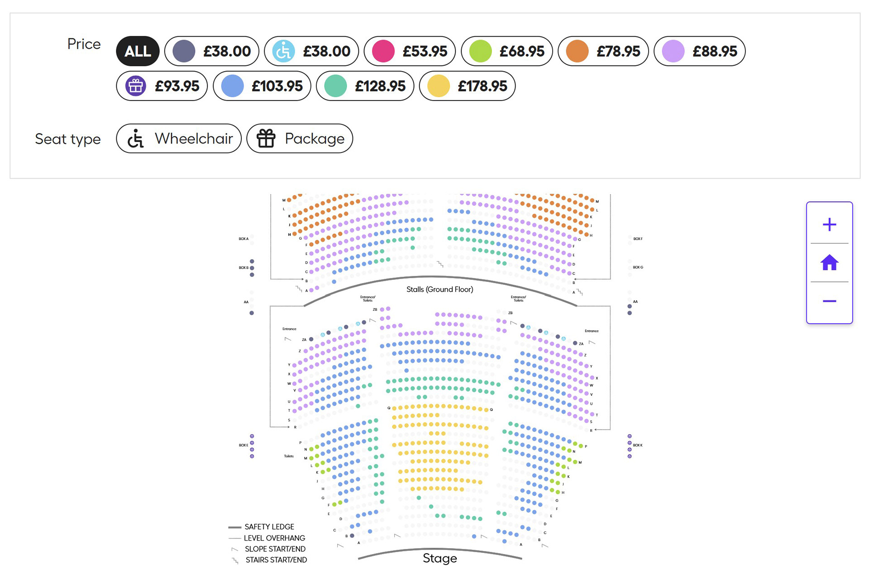This screenshot has width=869, height=588.
Task: Filter by Wheelchair seat type
Action: tap(179, 139)
